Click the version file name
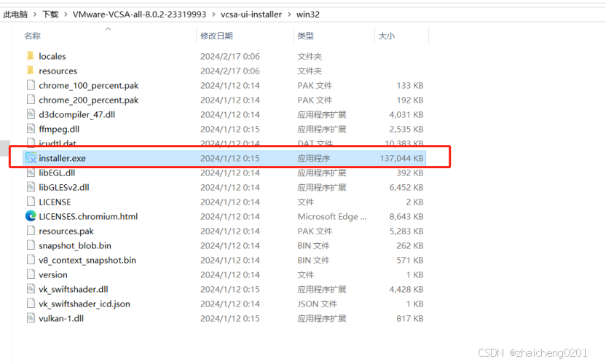 coord(53,274)
